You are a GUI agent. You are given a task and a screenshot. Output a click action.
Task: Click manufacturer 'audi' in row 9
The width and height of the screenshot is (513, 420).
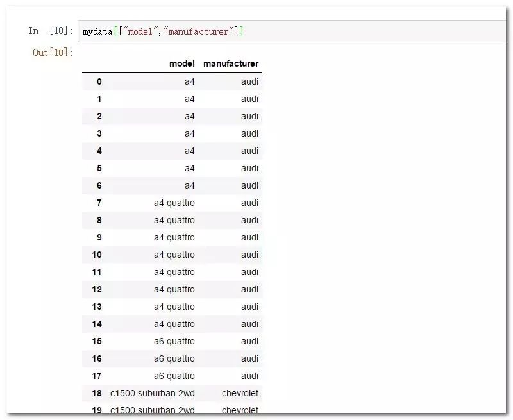tap(249, 237)
